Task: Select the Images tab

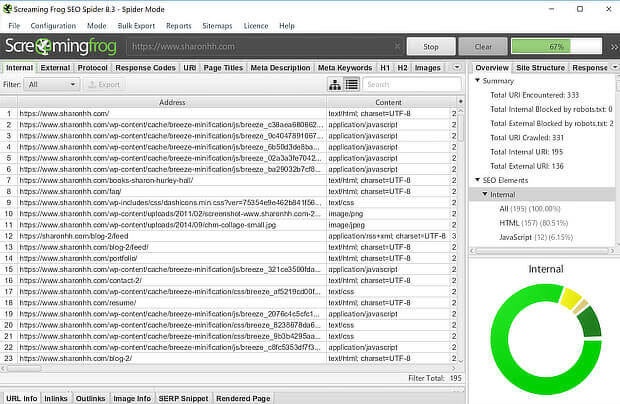Action: [428, 68]
